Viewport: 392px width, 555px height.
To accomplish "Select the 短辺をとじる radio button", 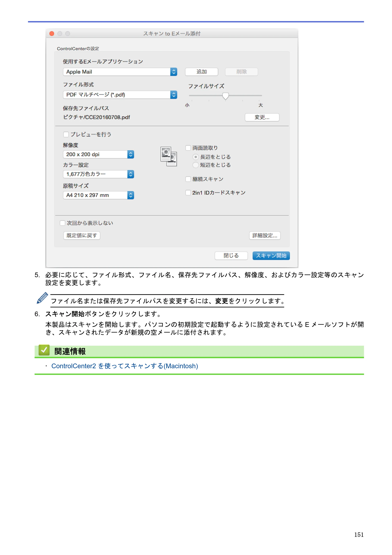I will click(x=196, y=165).
